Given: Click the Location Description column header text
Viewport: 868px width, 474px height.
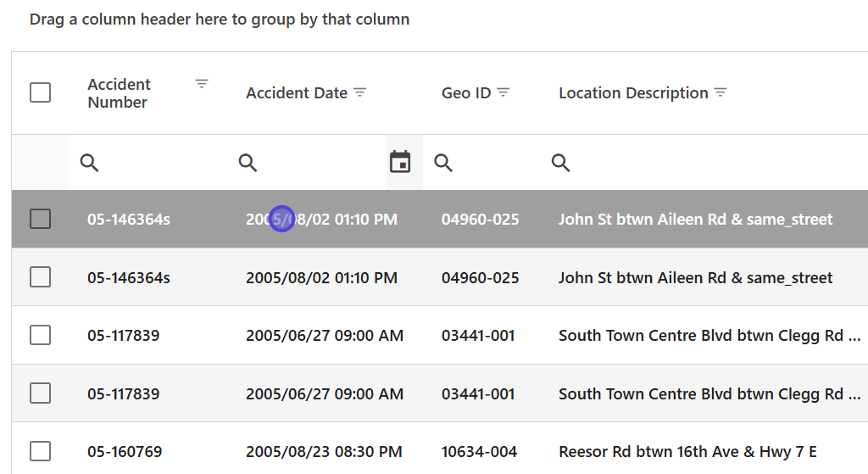Looking at the screenshot, I should pos(633,93).
